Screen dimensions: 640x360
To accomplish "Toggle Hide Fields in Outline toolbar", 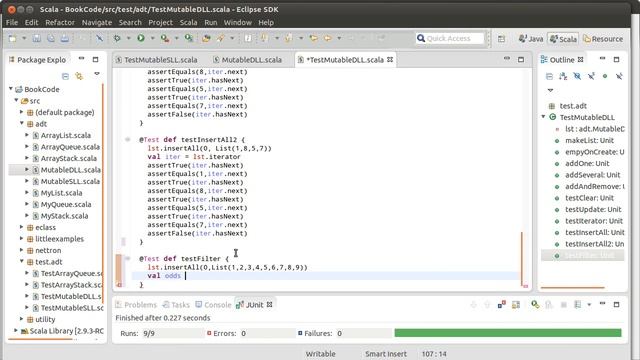I will [x=577, y=76].
